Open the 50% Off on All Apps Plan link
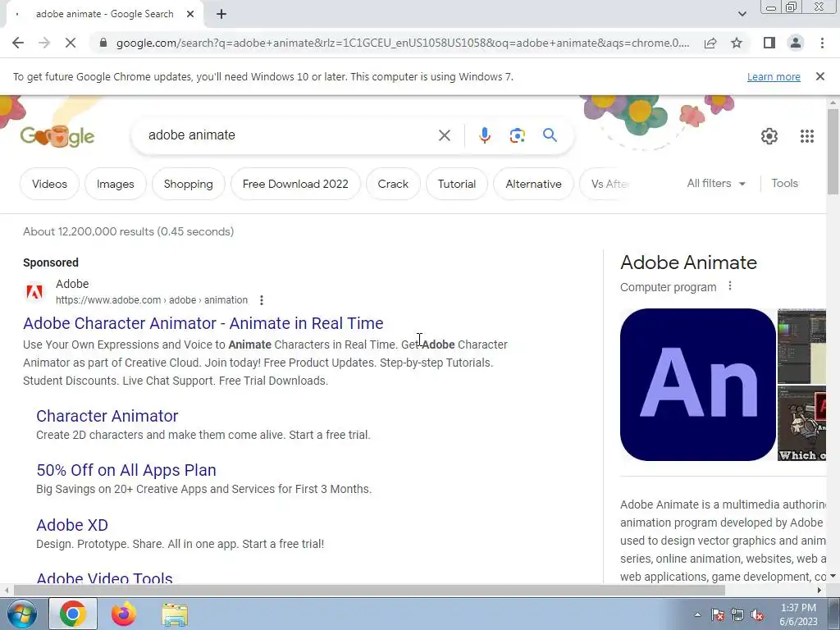 (126, 470)
